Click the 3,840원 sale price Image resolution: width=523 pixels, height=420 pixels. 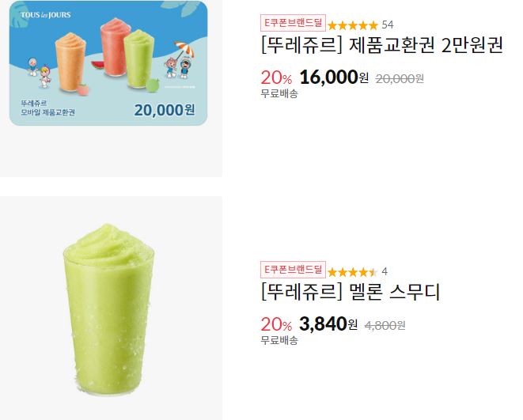pyautogui.click(x=328, y=324)
